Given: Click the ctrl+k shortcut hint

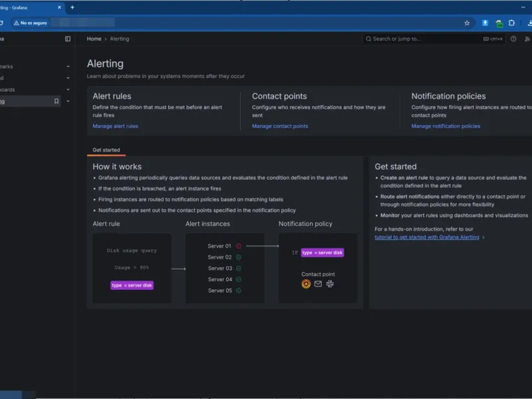Looking at the screenshot, I should [x=493, y=39].
